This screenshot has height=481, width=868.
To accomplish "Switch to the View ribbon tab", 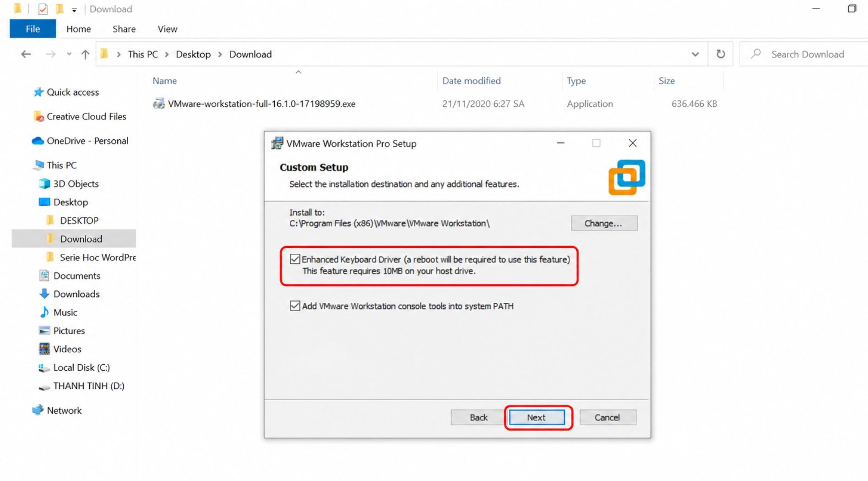I will click(168, 29).
